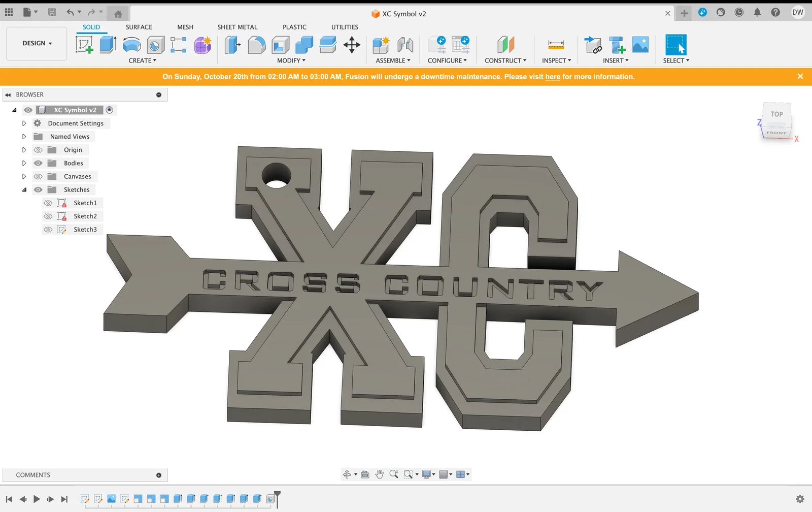Image resolution: width=812 pixels, height=512 pixels.
Task: Open the notifications bell
Action: 757,12
